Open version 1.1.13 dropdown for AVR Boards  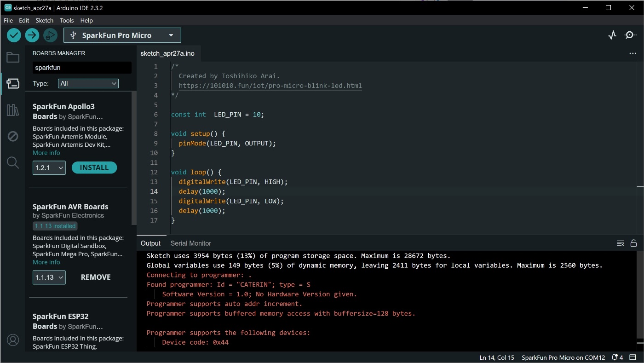tap(49, 277)
